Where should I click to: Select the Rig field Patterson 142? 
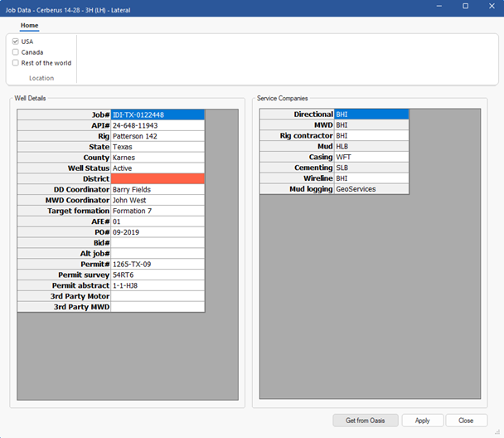tap(157, 137)
